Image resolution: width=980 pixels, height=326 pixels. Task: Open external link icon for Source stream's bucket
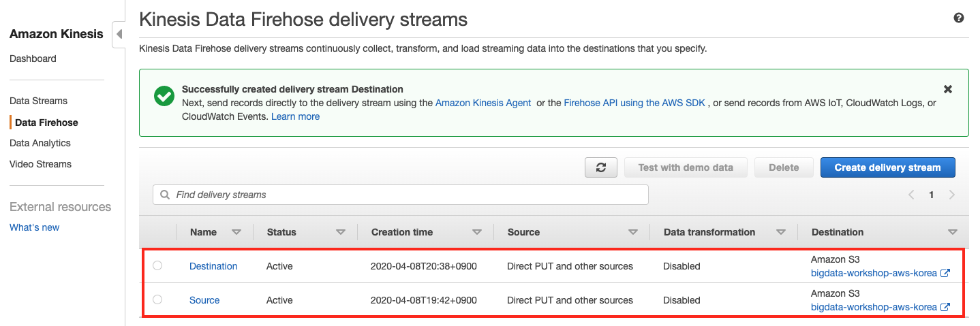point(945,307)
